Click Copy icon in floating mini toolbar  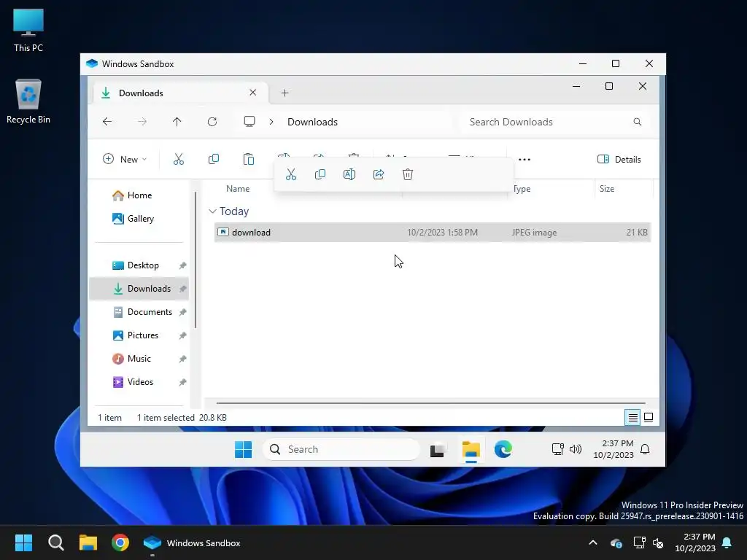[x=320, y=174]
